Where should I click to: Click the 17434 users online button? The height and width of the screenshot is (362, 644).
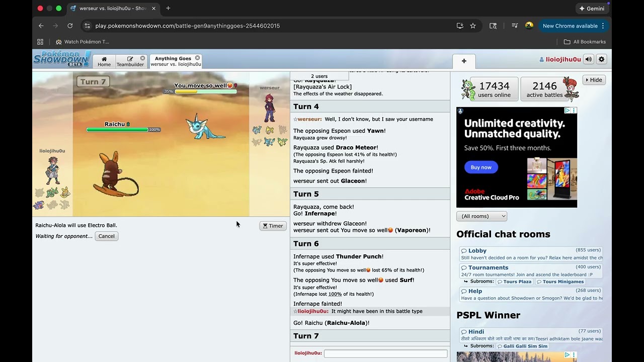pyautogui.click(x=494, y=89)
